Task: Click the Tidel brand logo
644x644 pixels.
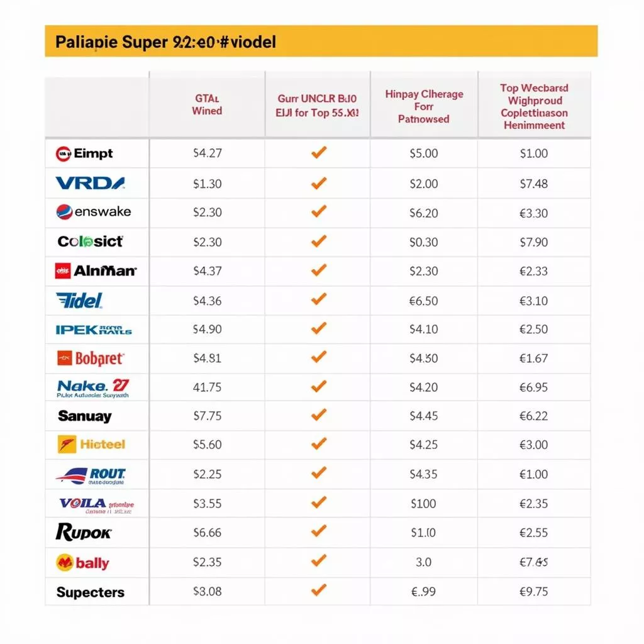Action: point(79,301)
